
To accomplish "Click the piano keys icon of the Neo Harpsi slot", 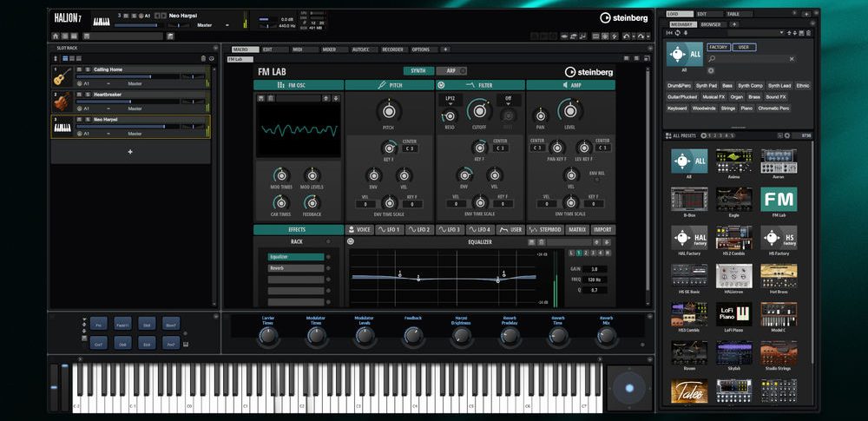I will pyautogui.click(x=62, y=128).
